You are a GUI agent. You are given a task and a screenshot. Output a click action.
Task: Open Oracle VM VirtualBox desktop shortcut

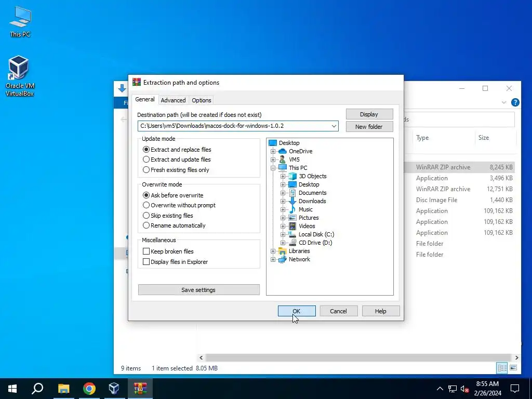[x=19, y=76]
